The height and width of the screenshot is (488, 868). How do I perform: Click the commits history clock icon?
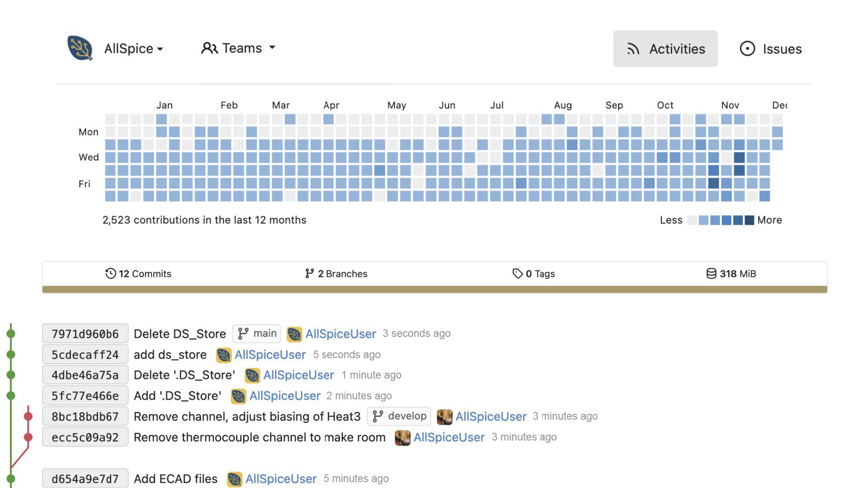110,273
